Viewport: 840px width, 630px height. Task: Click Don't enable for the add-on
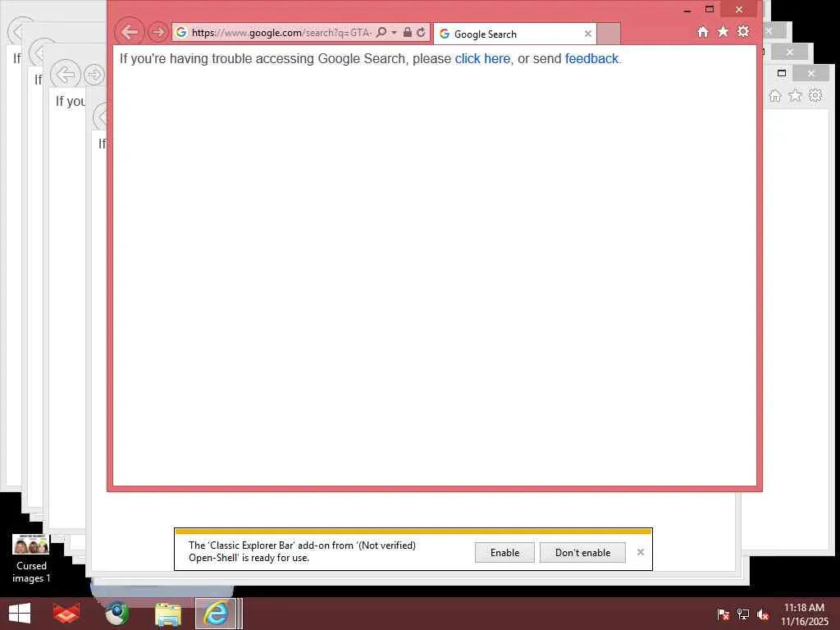[582, 552]
